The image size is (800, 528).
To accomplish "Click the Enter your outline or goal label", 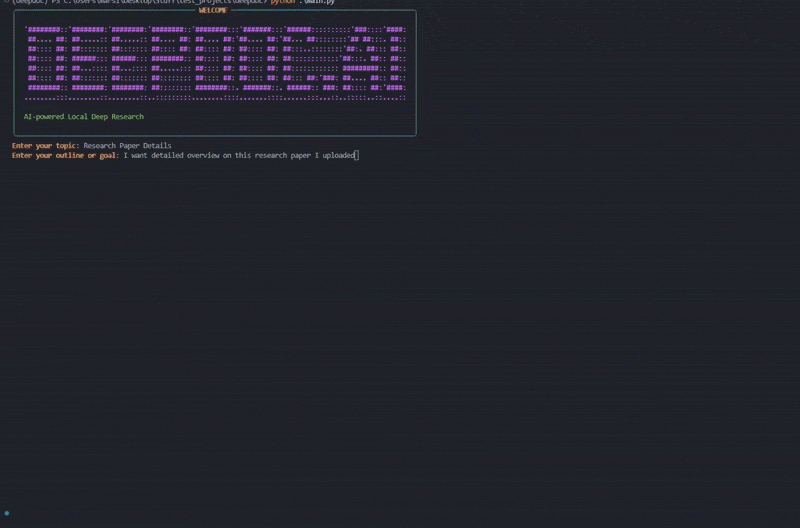I will tap(64, 155).
